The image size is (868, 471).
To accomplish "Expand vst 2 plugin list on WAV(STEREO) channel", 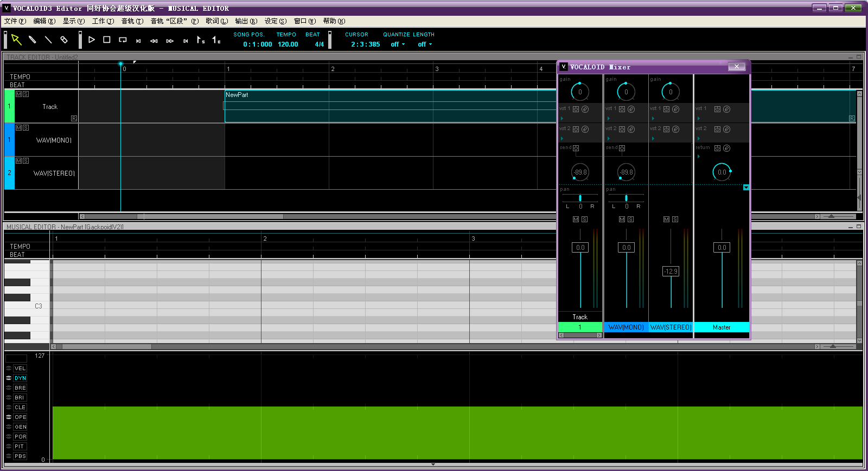I will (653, 138).
